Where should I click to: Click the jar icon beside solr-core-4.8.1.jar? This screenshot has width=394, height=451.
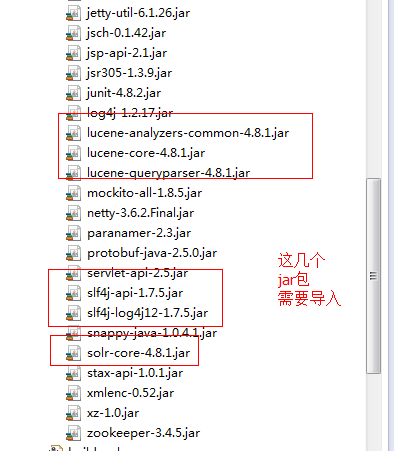(x=73, y=353)
